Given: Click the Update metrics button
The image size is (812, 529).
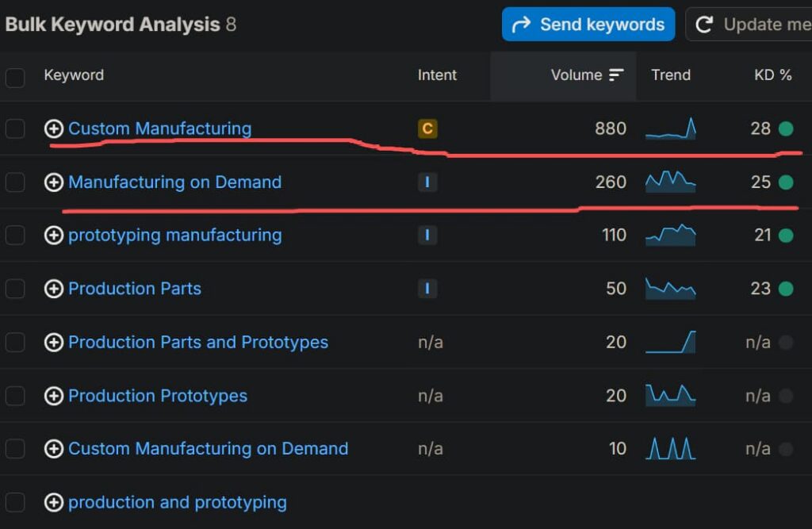Looking at the screenshot, I should point(749,25).
